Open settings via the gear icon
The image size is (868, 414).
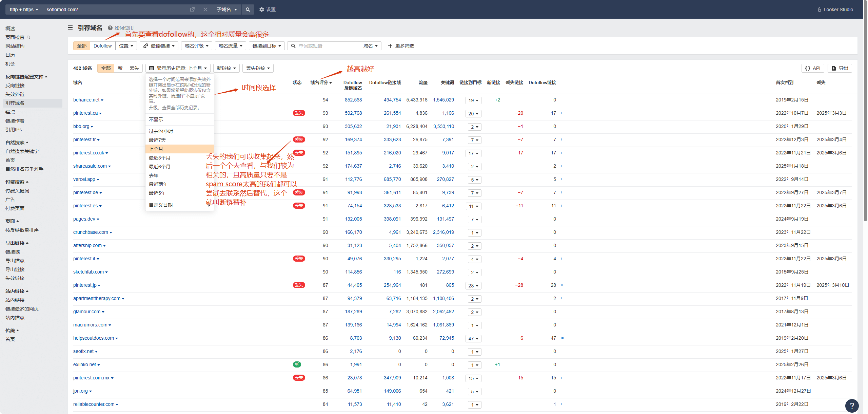261,10
